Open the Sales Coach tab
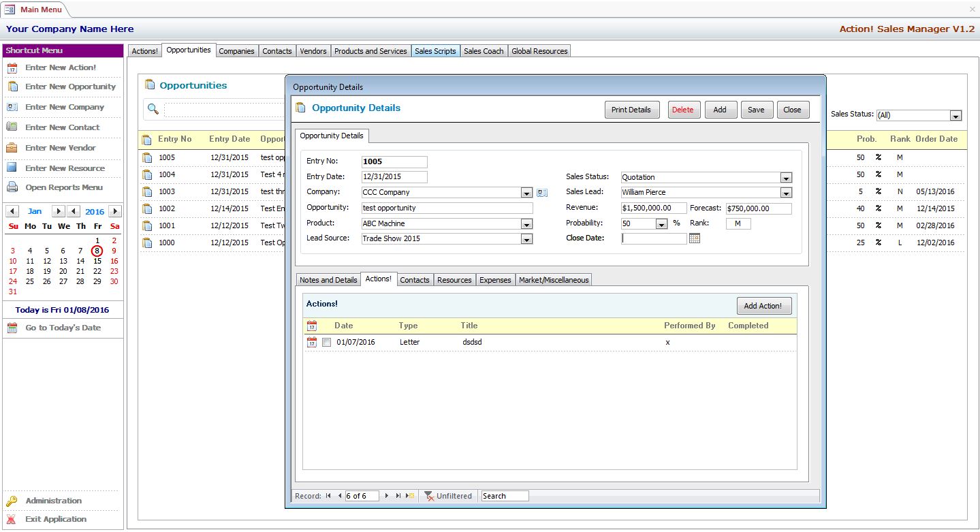980x532 pixels. coord(484,51)
